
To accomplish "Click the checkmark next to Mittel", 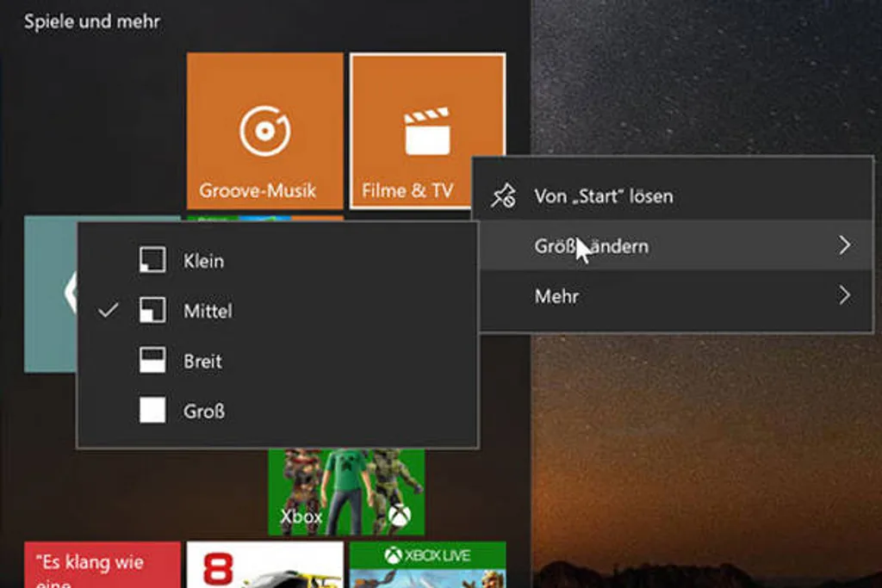I will (x=108, y=310).
